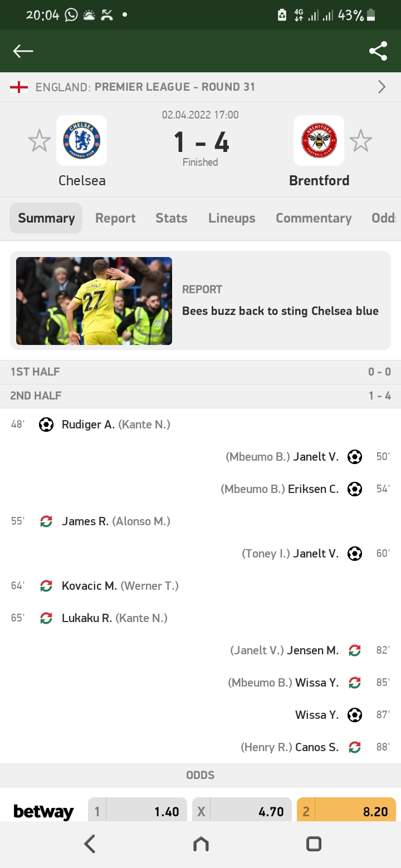Screen dimensions: 401x868
Task: Expand Premier League round chevron arrow
Action: 382,87
